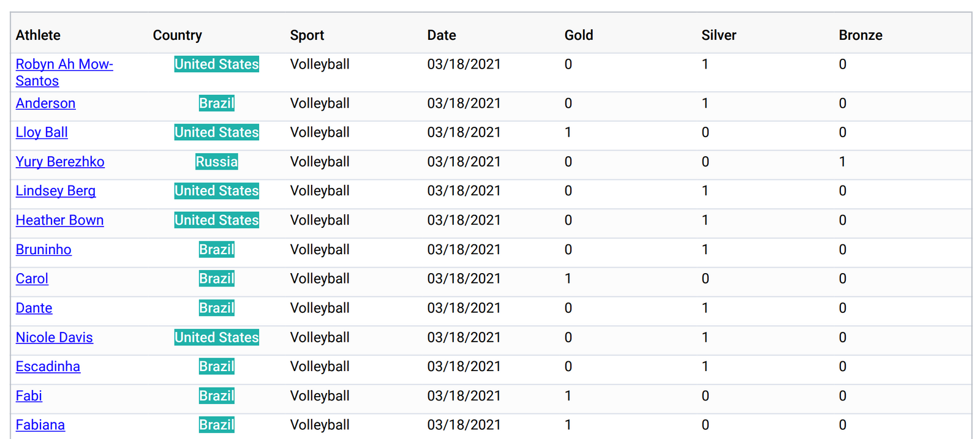The height and width of the screenshot is (439, 980).
Task: Select the Date column header
Action: tap(442, 36)
